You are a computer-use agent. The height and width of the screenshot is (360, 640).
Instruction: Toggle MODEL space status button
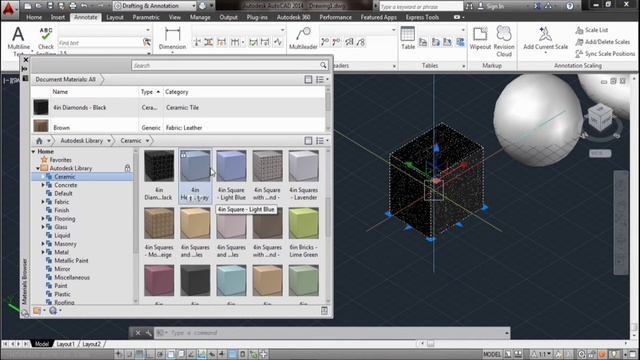tap(492, 354)
